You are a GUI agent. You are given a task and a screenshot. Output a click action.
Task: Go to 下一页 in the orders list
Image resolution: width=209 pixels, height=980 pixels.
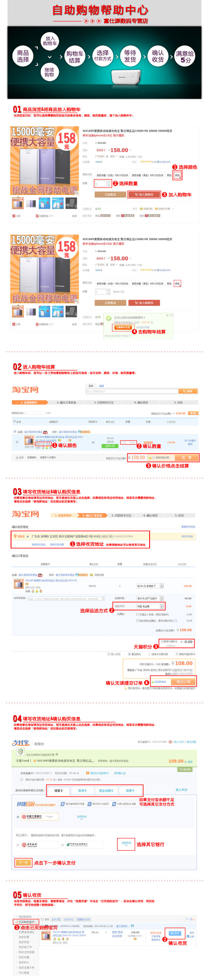click(189, 919)
